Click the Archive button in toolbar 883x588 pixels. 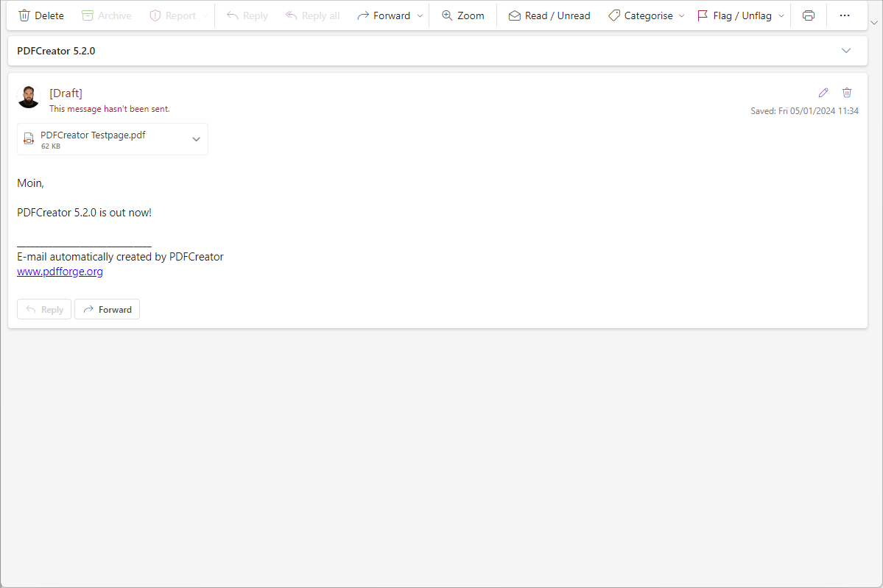click(x=107, y=15)
